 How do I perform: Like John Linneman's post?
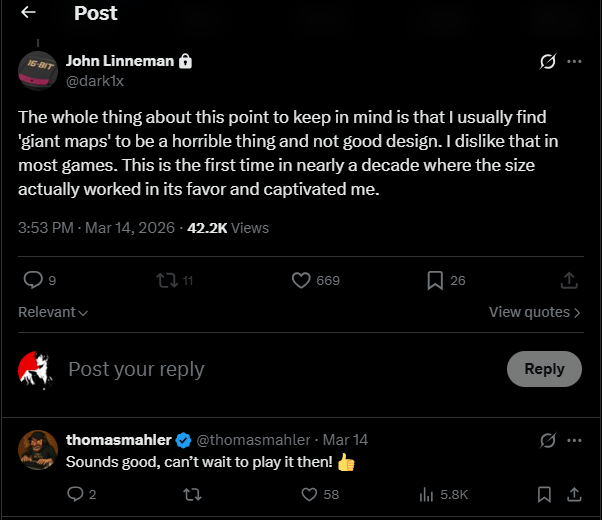pos(301,281)
